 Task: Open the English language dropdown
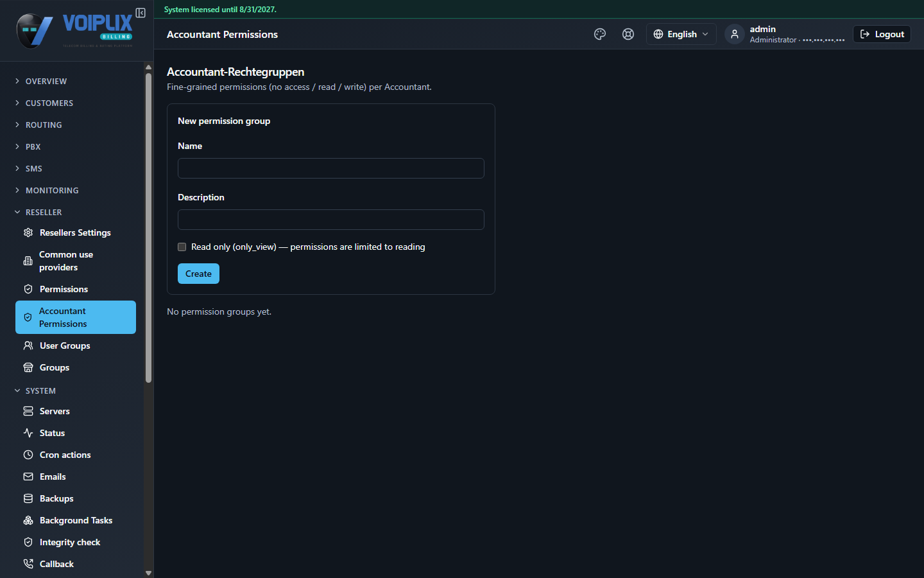coord(681,34)
